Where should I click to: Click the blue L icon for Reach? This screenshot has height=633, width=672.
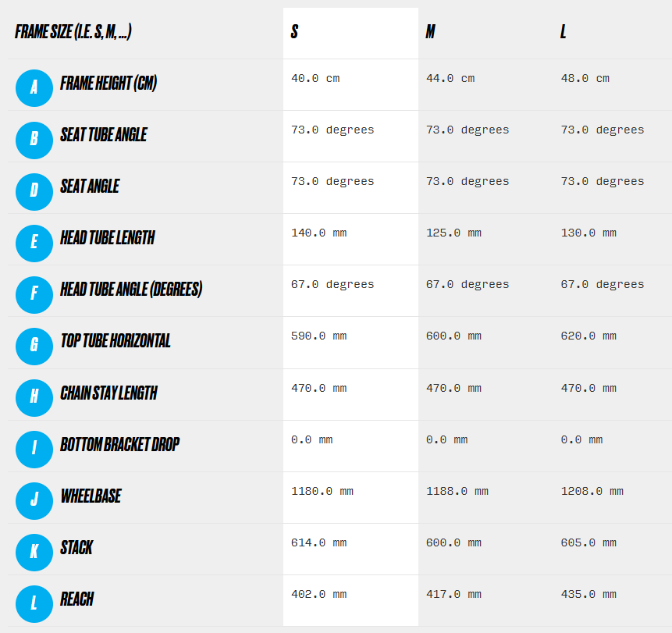coord(34,602)
